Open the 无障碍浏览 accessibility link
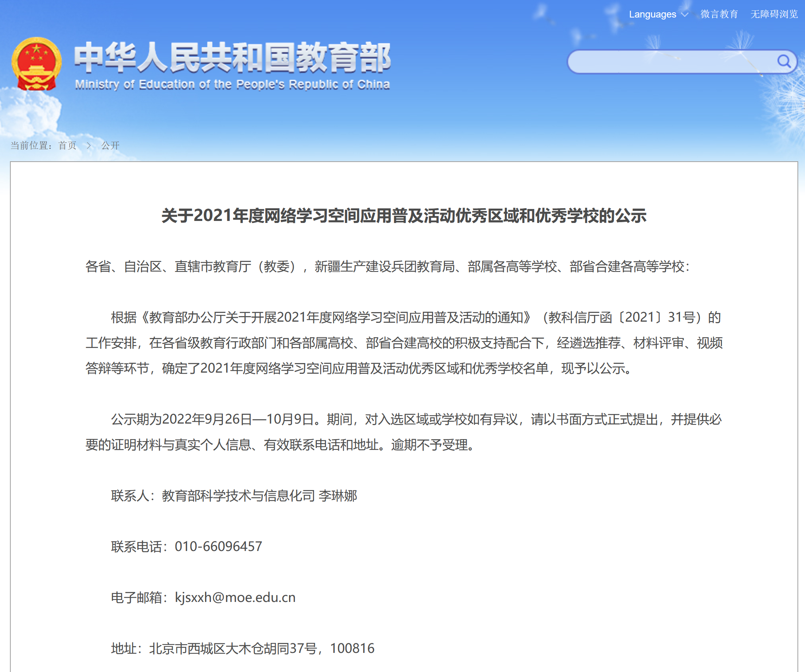 tap(774, 14)
